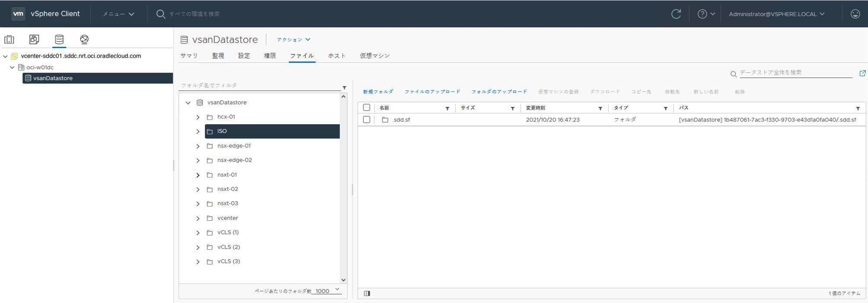This screenshot has height=303, width=868.
Task: Open the パス column filter icon
Action: 858,108
